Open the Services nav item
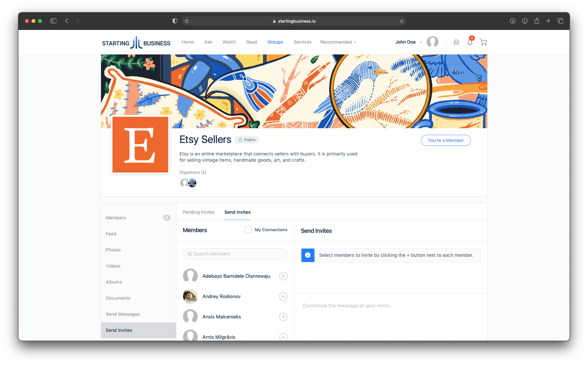Screen dimensions: 588x365 pos(302,42)
